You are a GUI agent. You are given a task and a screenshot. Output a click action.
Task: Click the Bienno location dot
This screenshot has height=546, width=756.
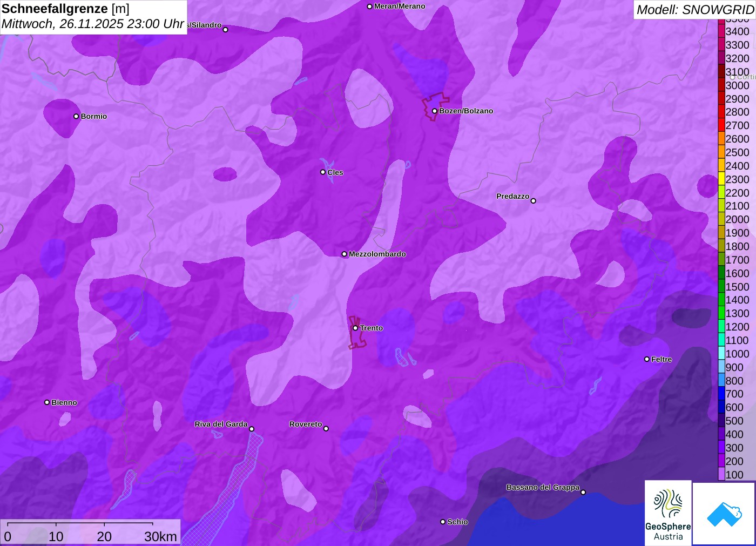(x=47, y=402)
